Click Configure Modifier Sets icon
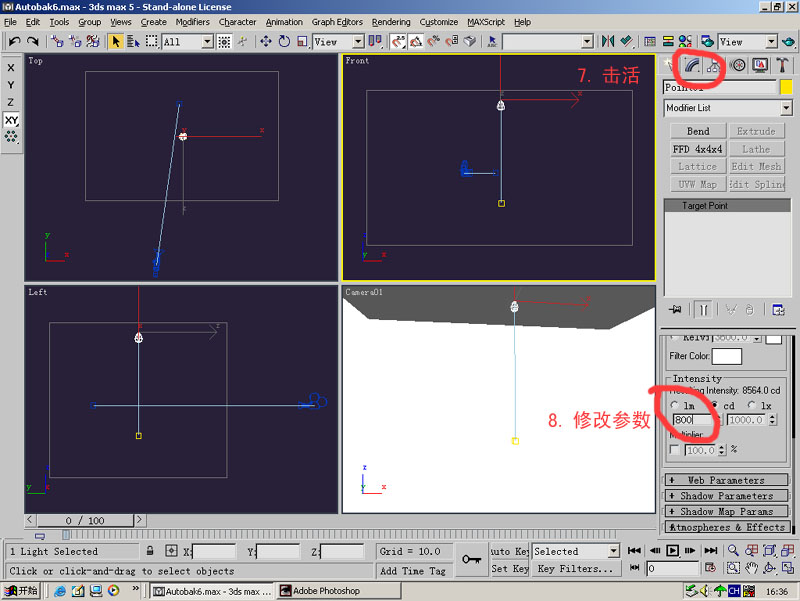Image resolution: width=800 pixels, height=601 pixels. coord(778,310)
